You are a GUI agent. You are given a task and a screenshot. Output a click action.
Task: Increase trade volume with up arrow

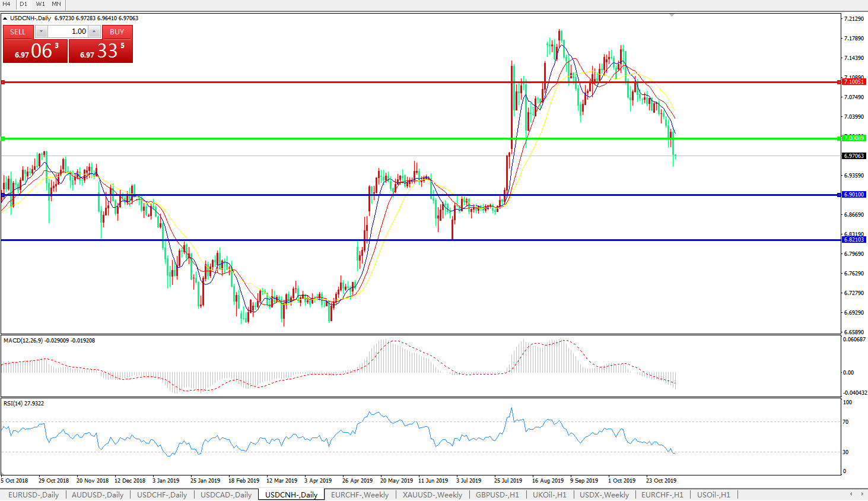(x=94, y=31)
